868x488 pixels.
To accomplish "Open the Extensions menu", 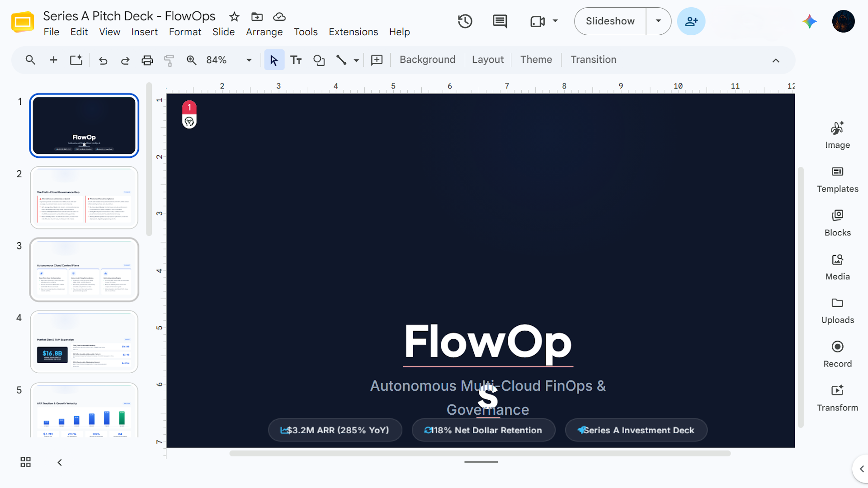I will click(353, 32).
